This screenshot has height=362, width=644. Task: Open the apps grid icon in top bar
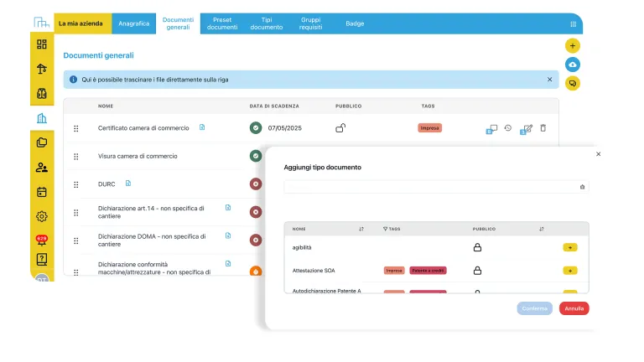point(574,24)
